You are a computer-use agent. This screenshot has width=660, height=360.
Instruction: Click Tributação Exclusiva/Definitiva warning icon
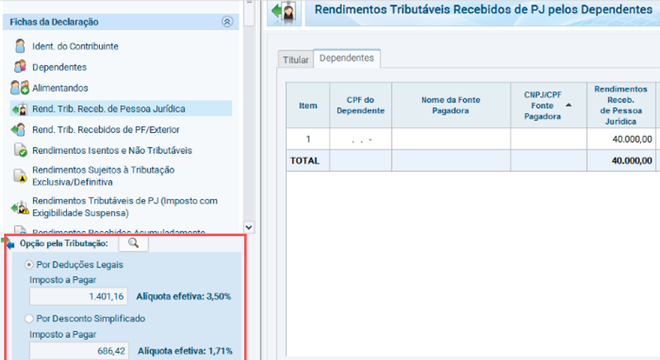click(x=20, y=176)
